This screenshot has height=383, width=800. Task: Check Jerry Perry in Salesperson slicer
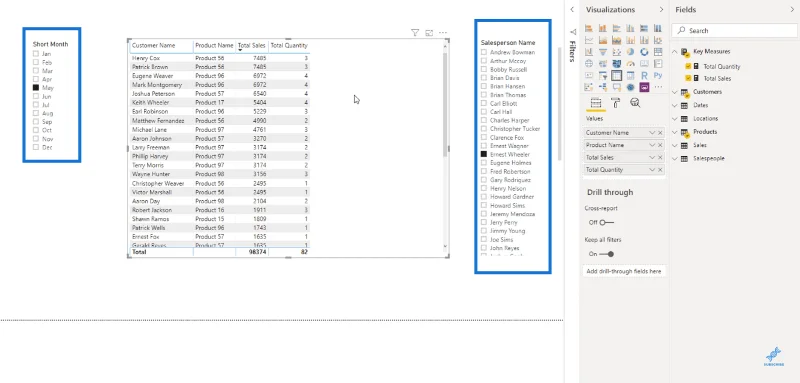pos(484,222)
